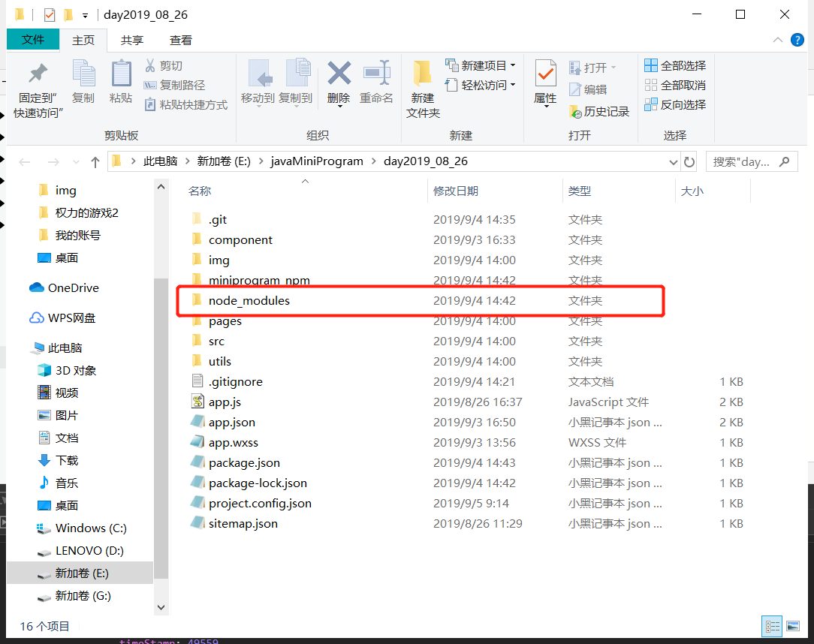Screen dimensions: 814x644
Task: Sort by Type (类型) column header
Action: point(580,191)
